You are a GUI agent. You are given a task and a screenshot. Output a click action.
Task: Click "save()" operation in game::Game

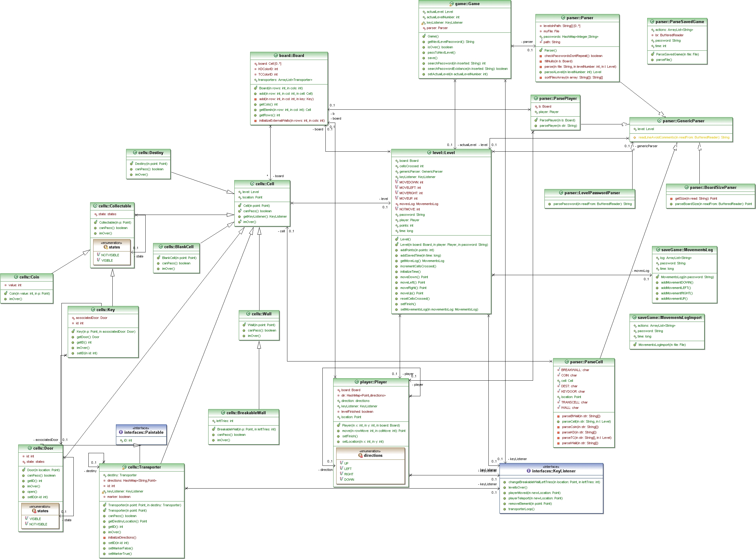[x=432, y=58]
